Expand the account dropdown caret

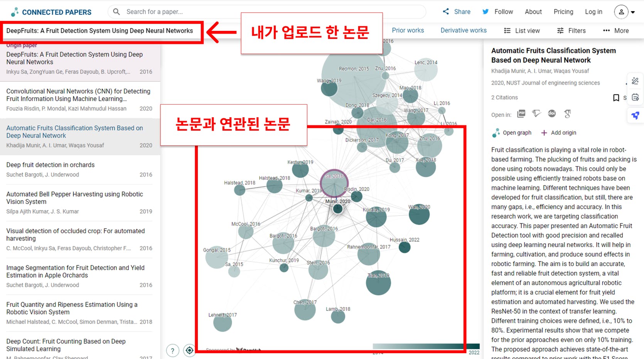coord(633,12)
